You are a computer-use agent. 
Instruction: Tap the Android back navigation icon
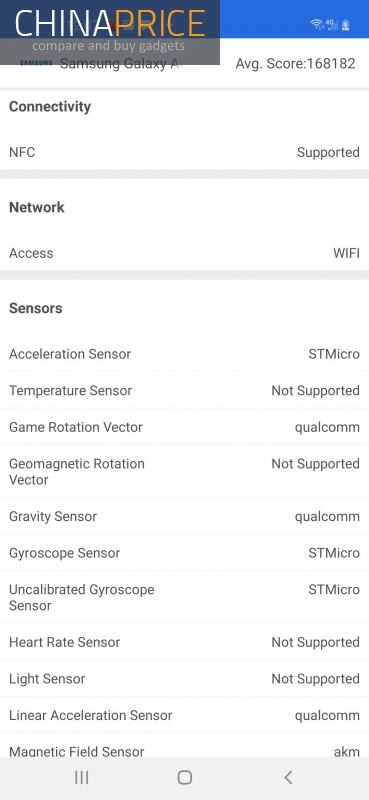click(x=288, y=777)
